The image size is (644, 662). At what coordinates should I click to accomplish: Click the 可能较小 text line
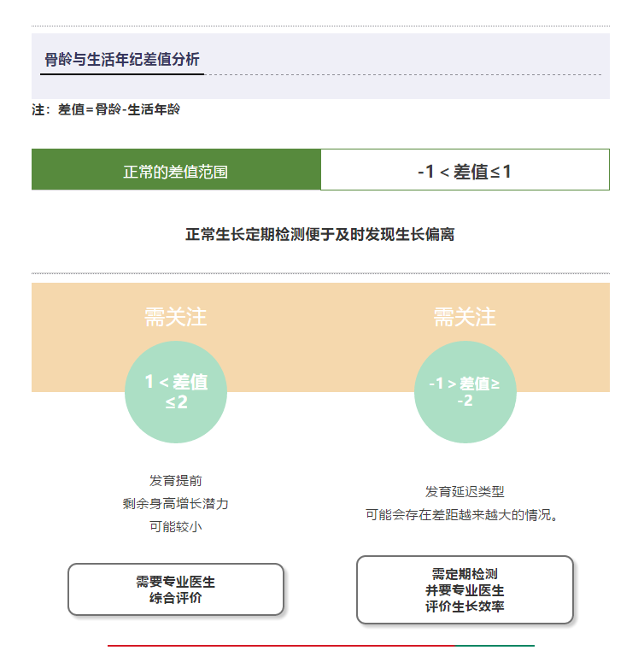[176, 526]
